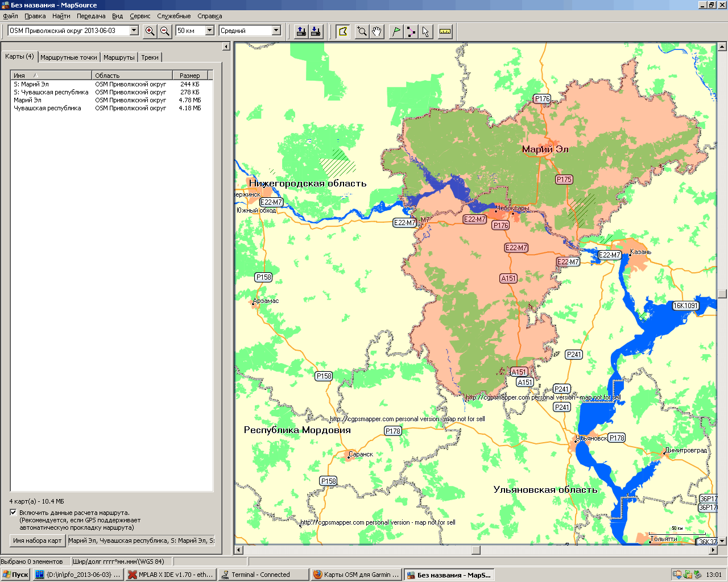Click the Имя набора карт button

point(38,541)
